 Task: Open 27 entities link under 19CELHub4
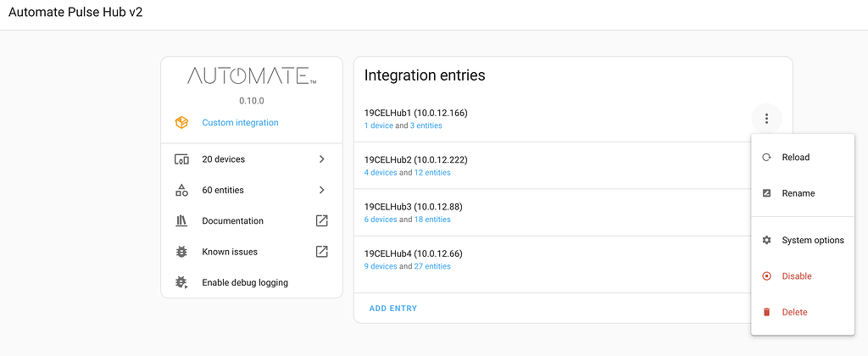click(x=432, y=266)
